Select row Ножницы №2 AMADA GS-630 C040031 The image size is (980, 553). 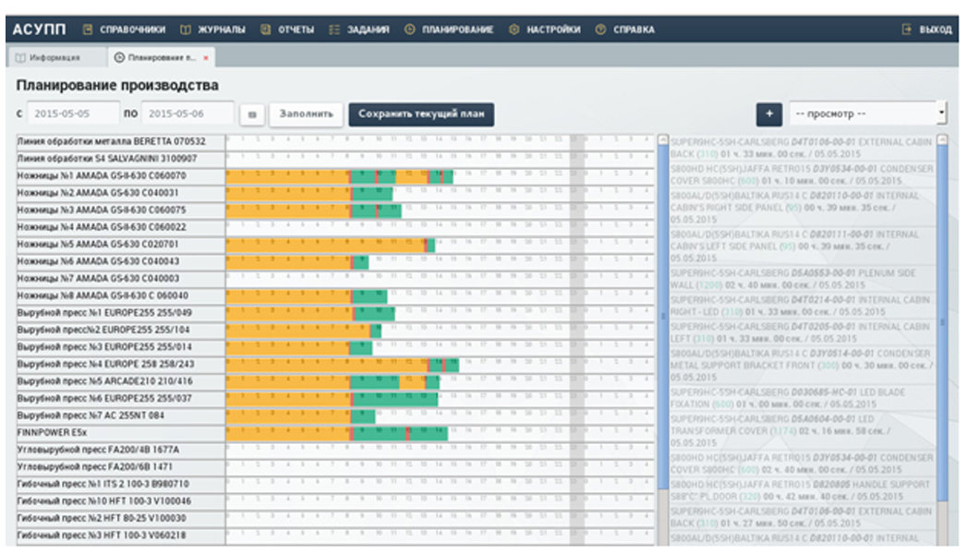(120, 193)
